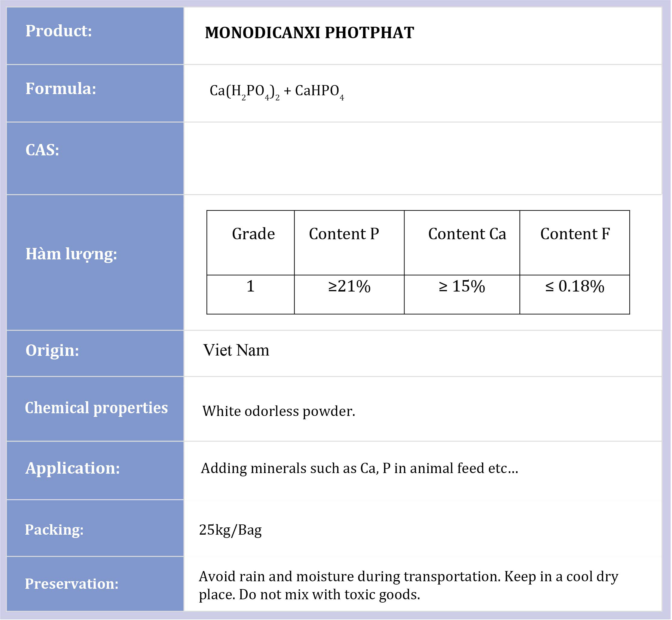Click the 25kg/Bag packing value

tap(230, 530)
